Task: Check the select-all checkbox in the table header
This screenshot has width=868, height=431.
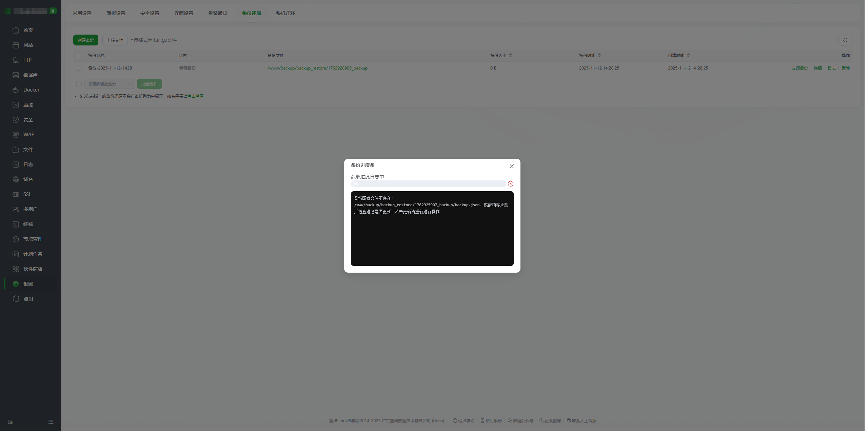Action: [78, 55]
